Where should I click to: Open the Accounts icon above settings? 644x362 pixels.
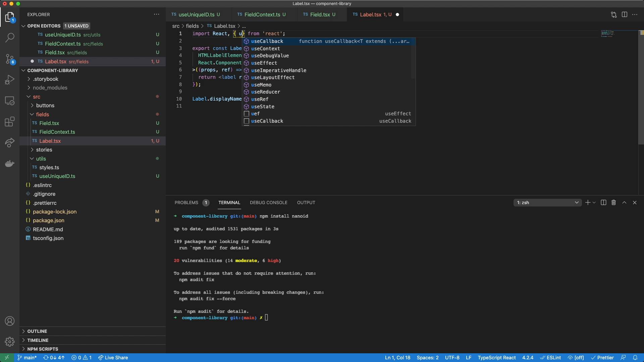coord(10,321)
